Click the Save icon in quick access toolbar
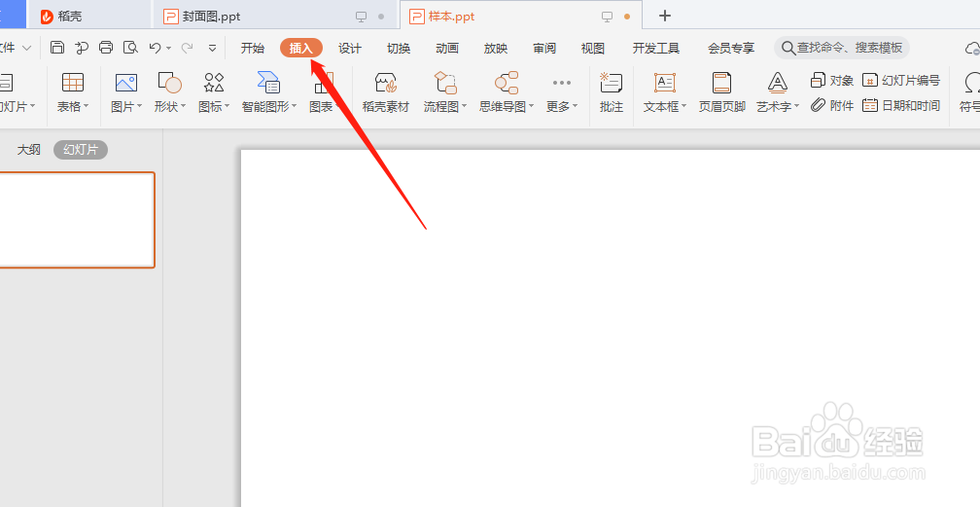The height and width of the screenshot is (507, 980). 57,48
